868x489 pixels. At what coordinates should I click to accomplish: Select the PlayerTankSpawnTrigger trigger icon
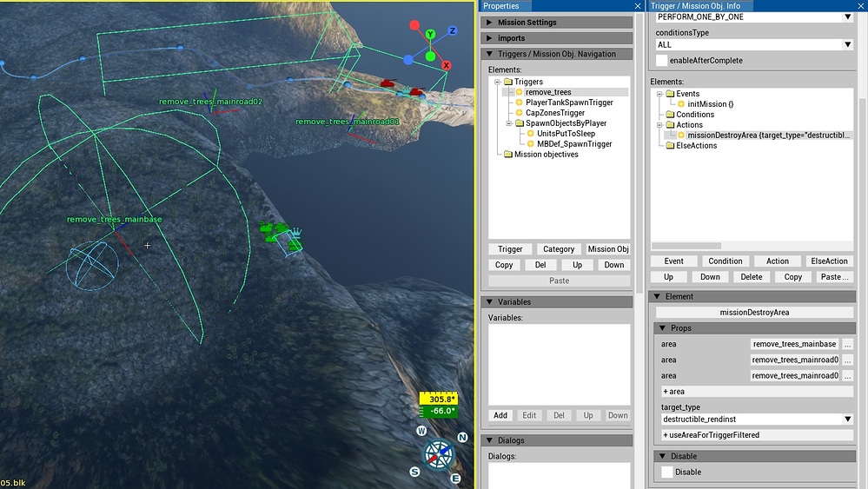click(519, 102)
